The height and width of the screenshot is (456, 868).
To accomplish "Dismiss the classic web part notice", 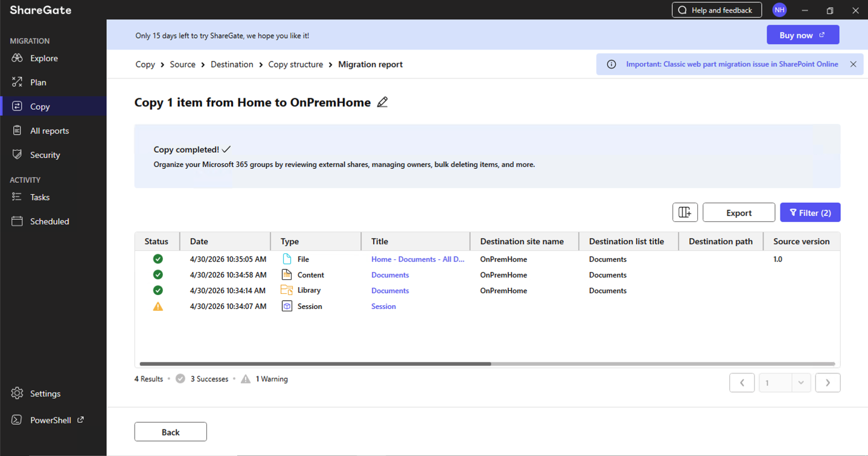I will (x=853, y=64).
